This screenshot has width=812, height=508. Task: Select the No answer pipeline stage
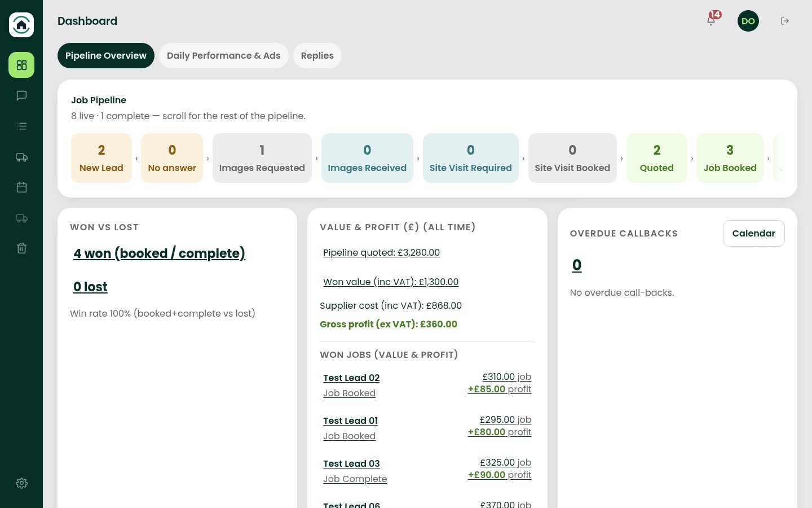click(x=172, y=158)
